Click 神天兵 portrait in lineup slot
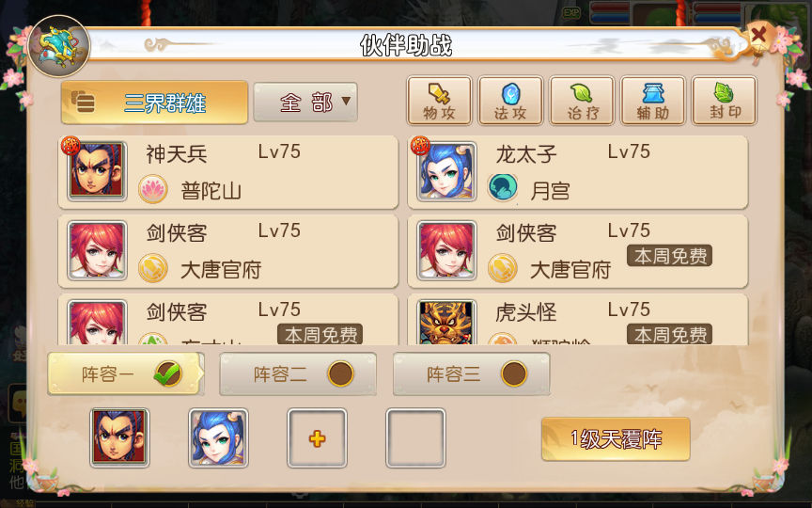This screenshot has width=812, height=508. [119, 437]
